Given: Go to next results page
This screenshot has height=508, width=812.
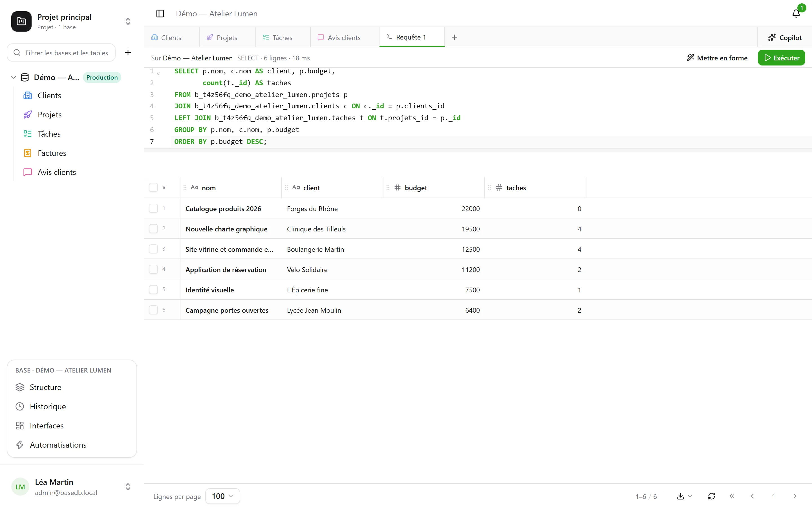Looking at the screenshot, I should pos(795,496).
